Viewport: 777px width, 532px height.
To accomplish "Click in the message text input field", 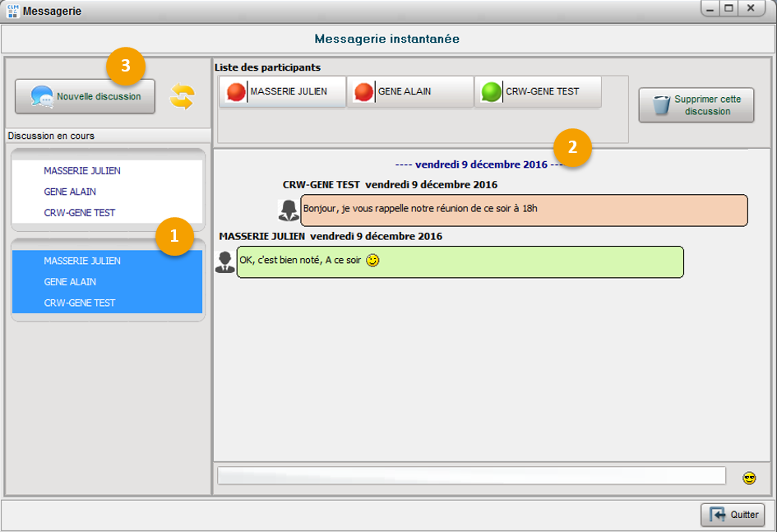I will click(x=471, y=476).
